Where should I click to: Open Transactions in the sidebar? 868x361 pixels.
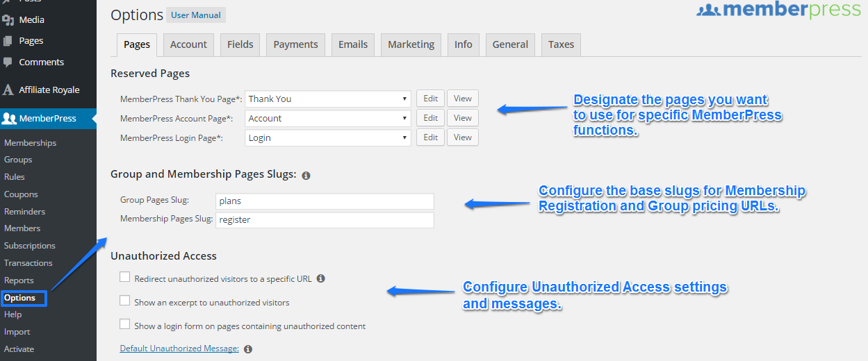pos(28,263)
